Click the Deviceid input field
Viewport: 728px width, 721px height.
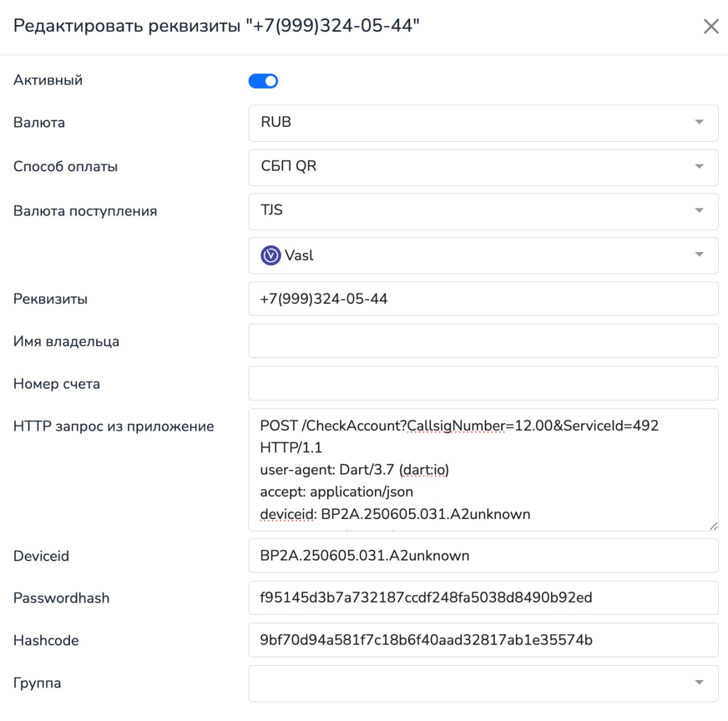coord(482,556)
